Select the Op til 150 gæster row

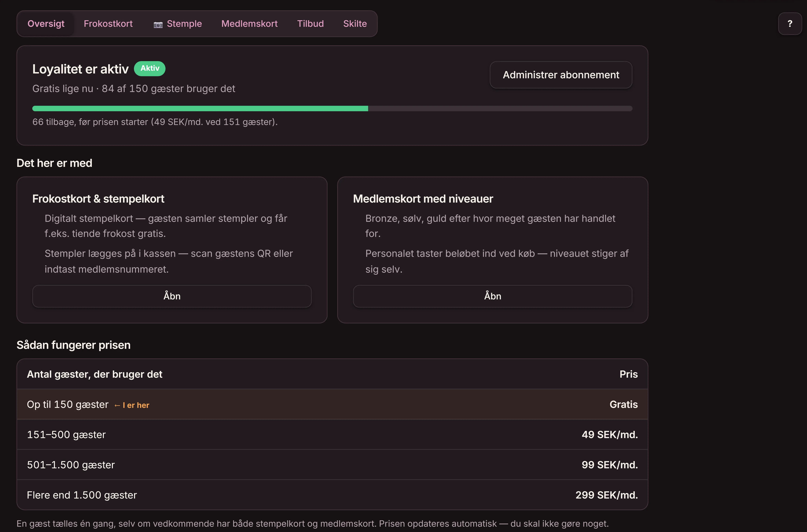[x=332, y=404]
